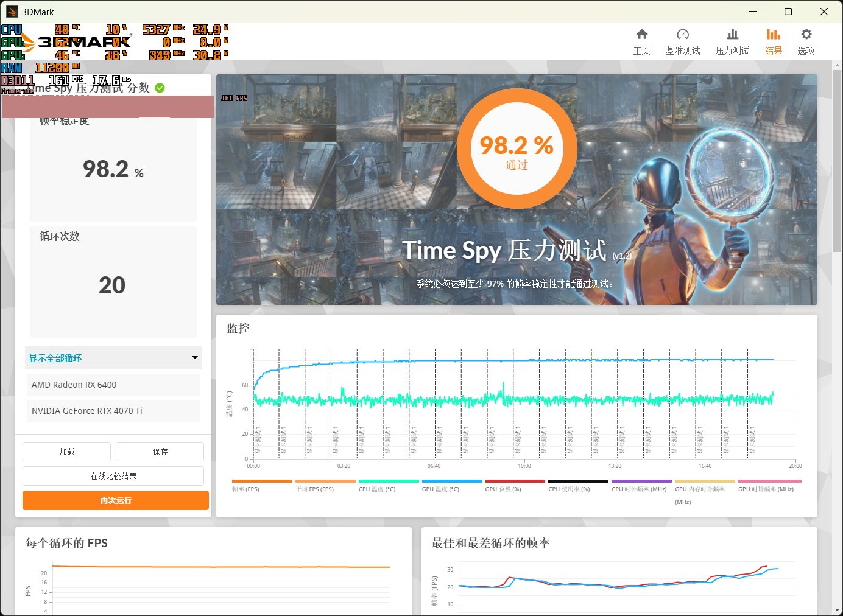
Task: Toggle the 平均 FPS legend swatch
Action: [325, 481]
